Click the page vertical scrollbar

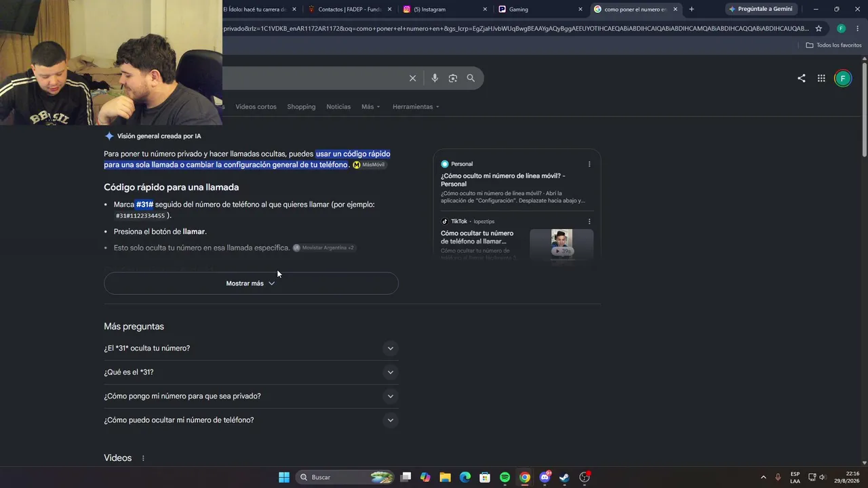point(865,108)
